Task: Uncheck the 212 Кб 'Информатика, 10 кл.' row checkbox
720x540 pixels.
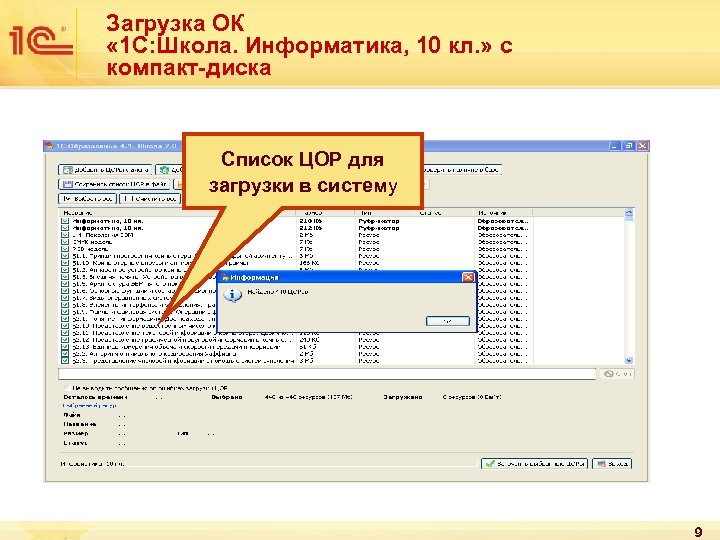Action: (65, 228)
